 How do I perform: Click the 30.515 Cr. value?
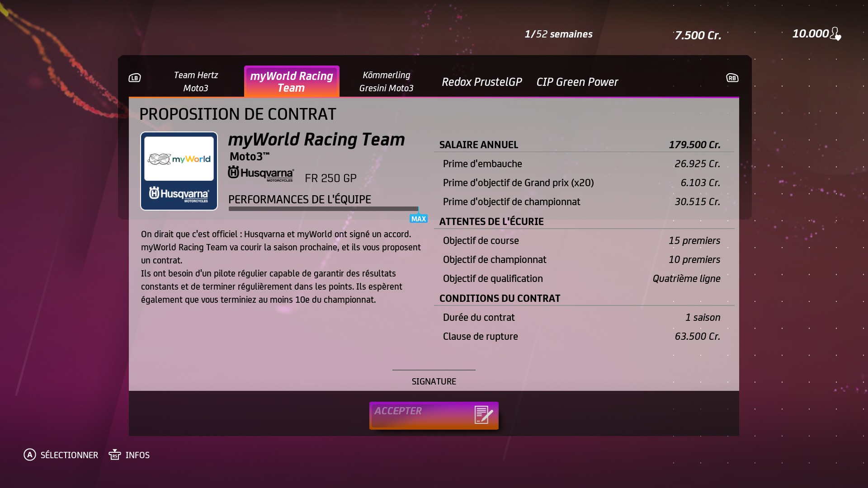tap(698, 202)
